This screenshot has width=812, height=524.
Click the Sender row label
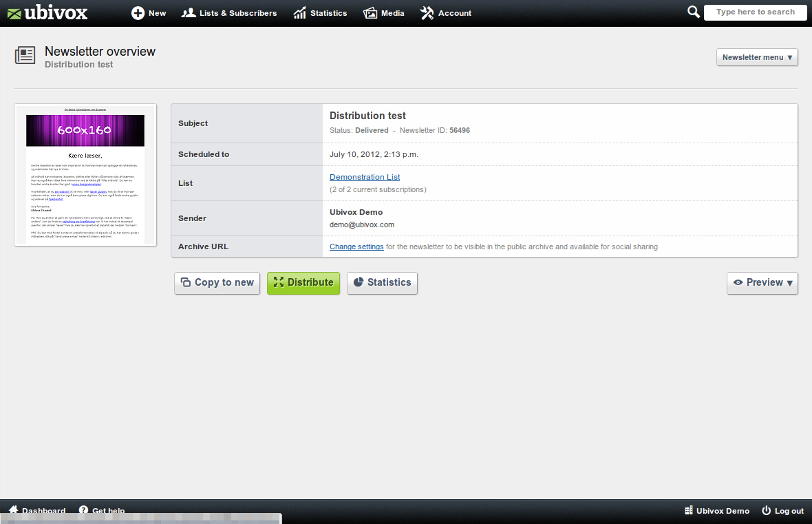click(192, 219)
